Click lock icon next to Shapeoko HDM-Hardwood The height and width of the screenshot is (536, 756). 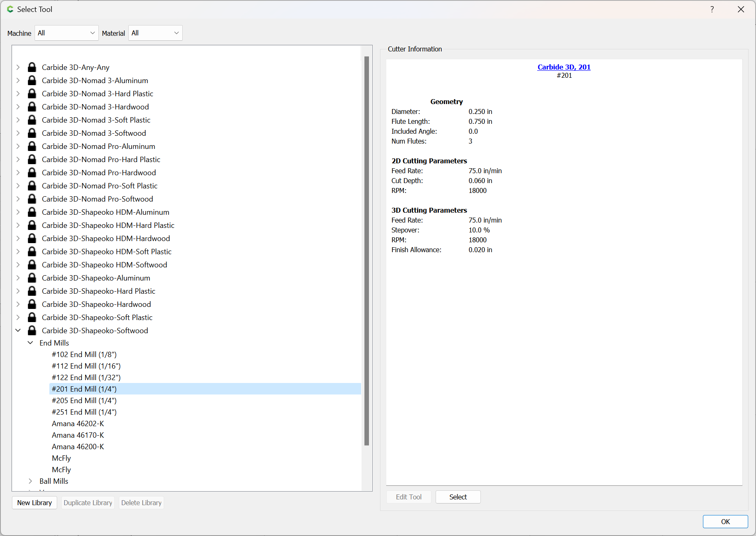(x=32, y=238)
